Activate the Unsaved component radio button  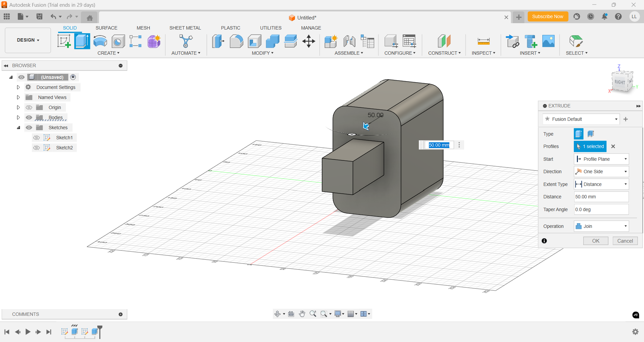click(x=73, y=77)
